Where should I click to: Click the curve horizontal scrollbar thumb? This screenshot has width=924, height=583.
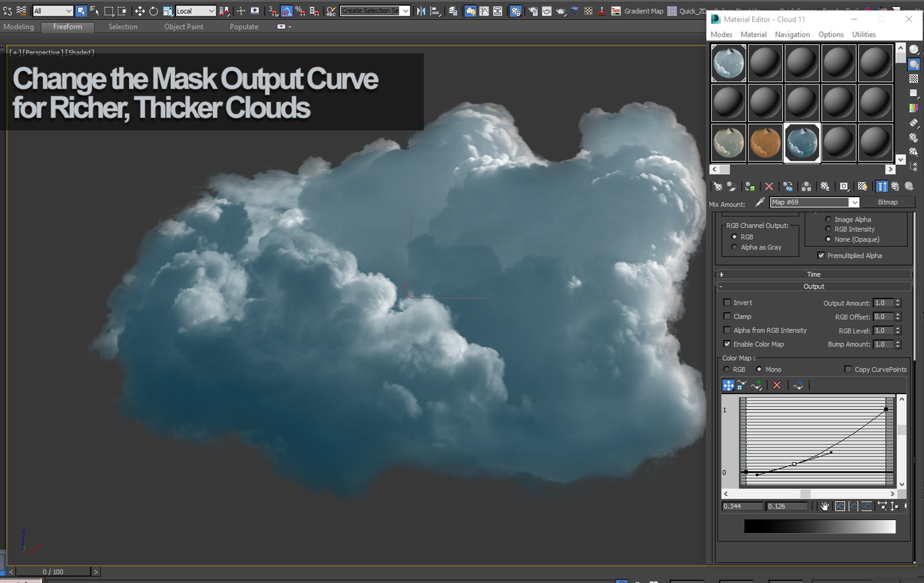805,494
